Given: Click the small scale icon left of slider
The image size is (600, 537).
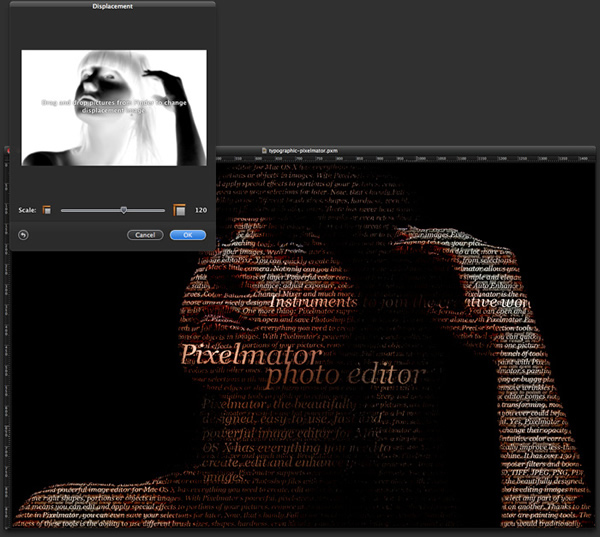Looking at the screenshot, I should [47, 210].
